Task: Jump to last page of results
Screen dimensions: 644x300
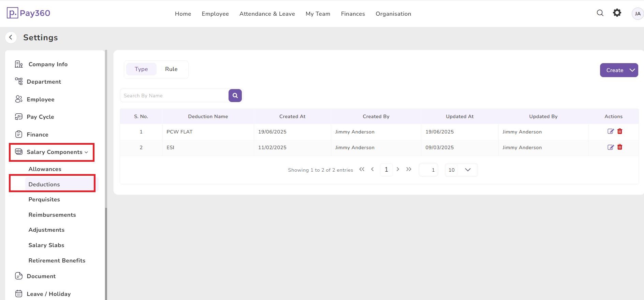Action: point(409,169)
